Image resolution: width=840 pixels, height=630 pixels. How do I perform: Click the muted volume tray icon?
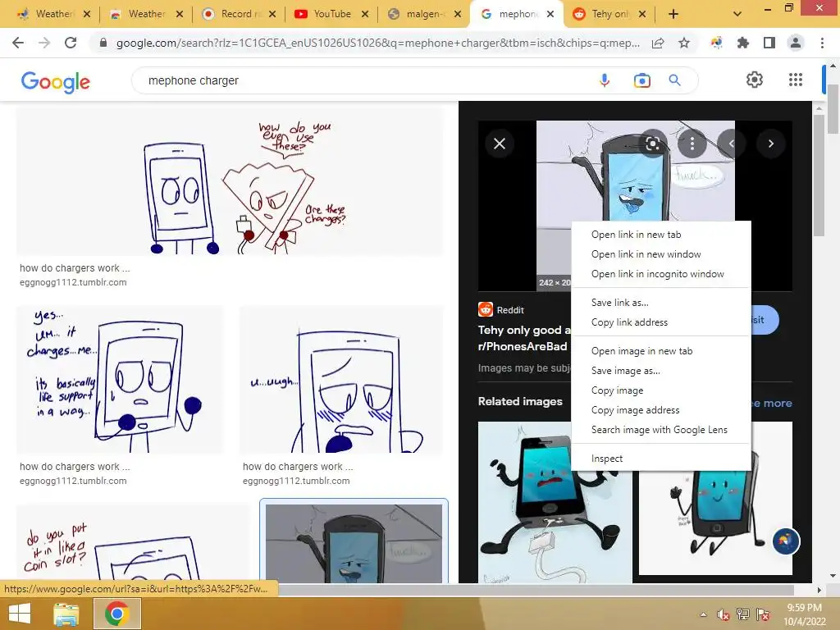click(724, 614)
